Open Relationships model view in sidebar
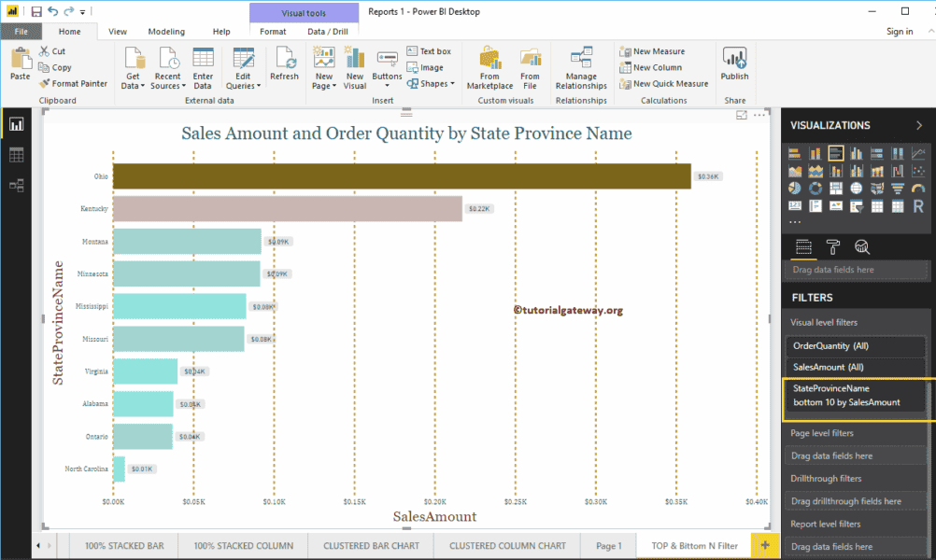936x560 pixels. point(16,186)
